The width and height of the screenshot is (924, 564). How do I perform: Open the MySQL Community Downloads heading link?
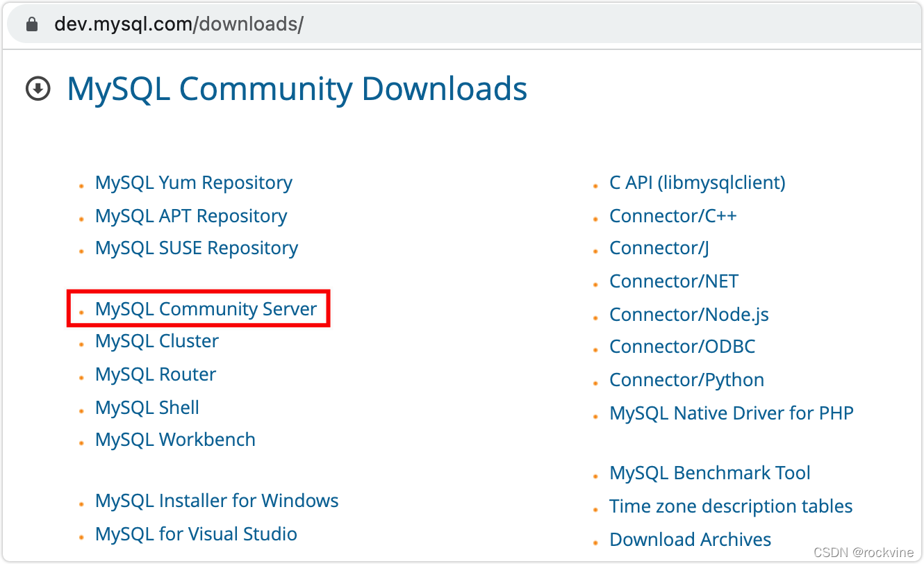click(297, 89)
